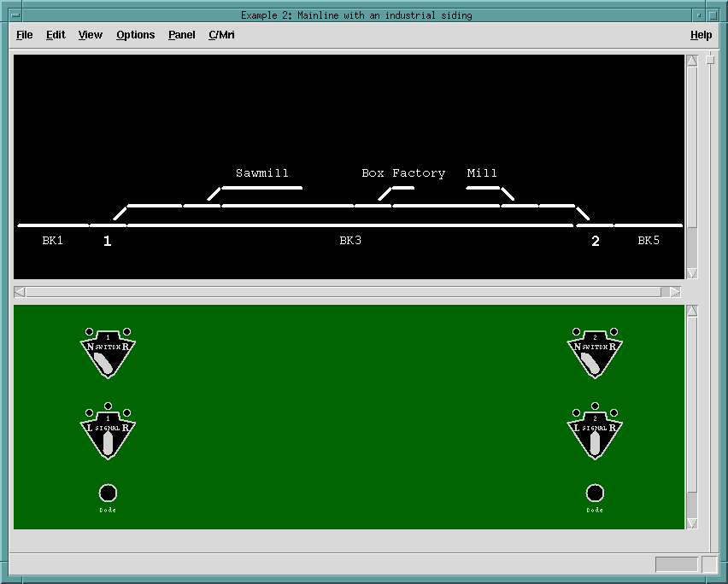Click Switch 1 Normal indicator lamp
This screenshot has height=584, width=728.
pyautogui.click(x=89, y=331)
